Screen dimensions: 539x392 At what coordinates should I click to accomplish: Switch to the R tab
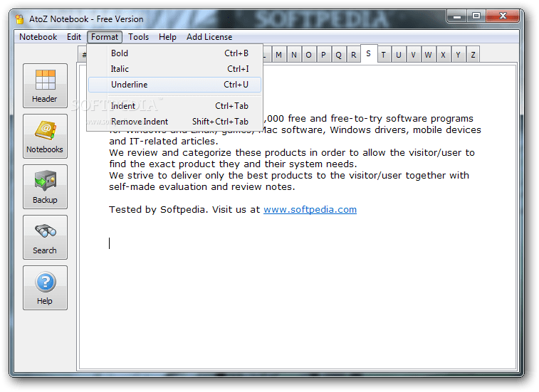click(353, 55)
